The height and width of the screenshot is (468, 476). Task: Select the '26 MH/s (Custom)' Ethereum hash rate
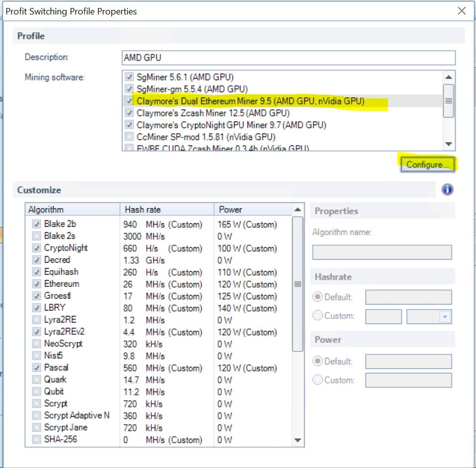pyautogui.click(x=163, y=285)
